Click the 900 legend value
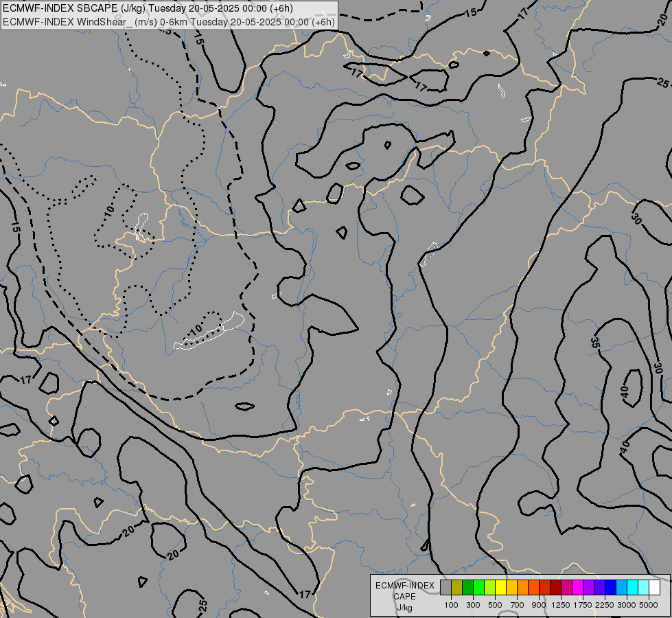Image resolution: width=672 pixels, height=618 pixels. pos(539,605)
